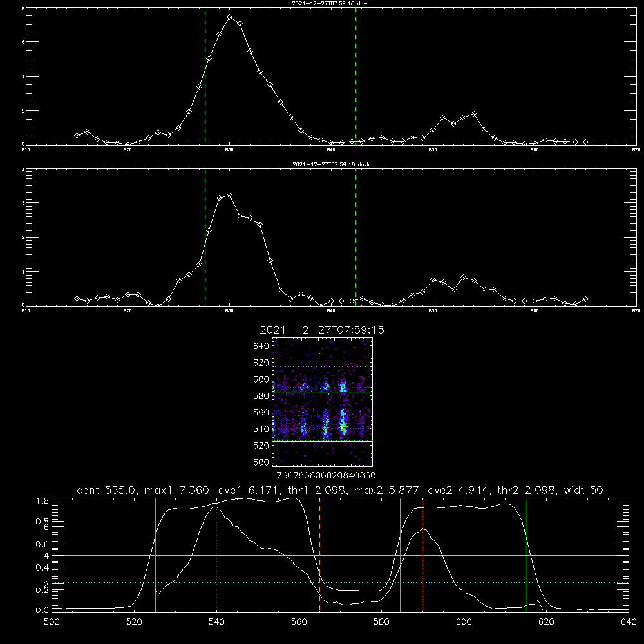Viewport: 644px width, 644px height.
Task: Click the "max1 7.360" value
Action: point(177,490)
